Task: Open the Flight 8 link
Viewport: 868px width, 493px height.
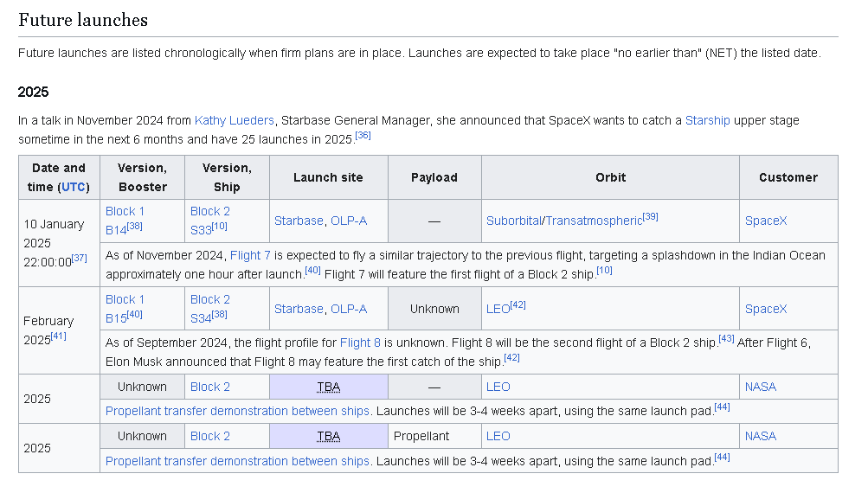Action: pyautogui.click(x=360, y=343)
